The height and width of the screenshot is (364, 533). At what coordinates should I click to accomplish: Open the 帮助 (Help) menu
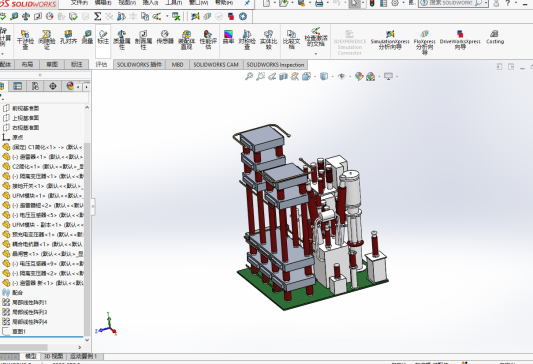(x=224, y=3)
